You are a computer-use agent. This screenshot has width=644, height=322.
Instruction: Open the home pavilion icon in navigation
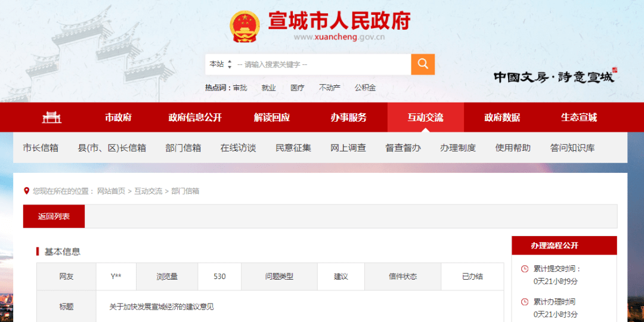tap(52, 117)
